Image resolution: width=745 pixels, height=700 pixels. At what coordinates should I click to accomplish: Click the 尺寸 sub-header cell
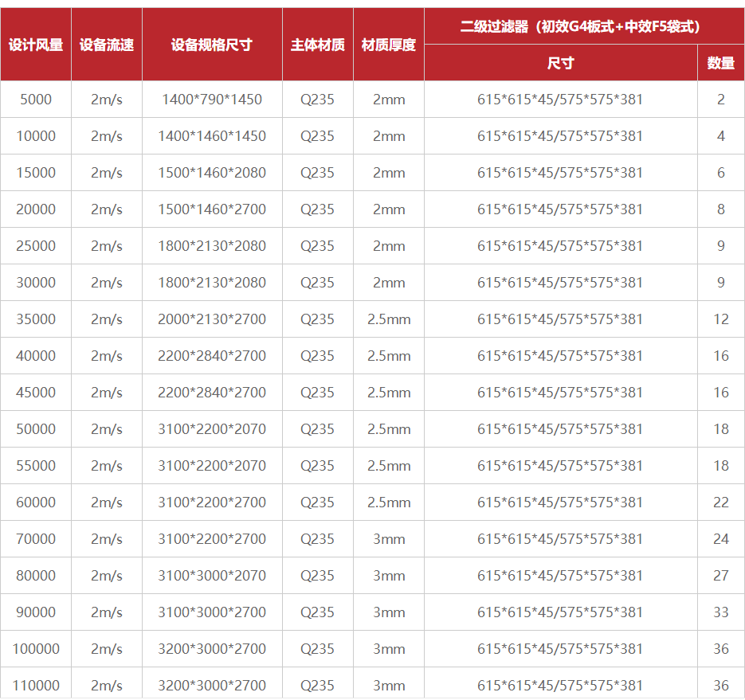[560, 63]
